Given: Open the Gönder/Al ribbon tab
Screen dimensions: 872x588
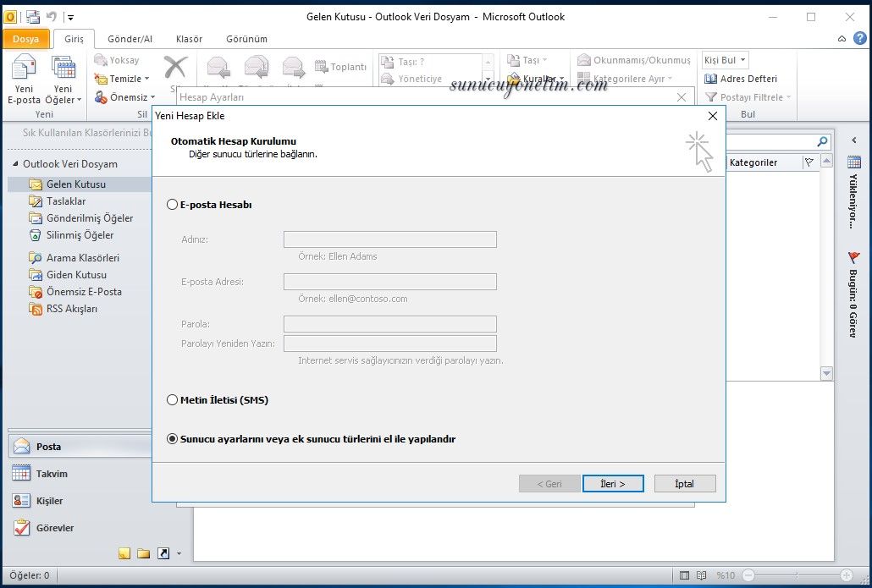Looking at the screenshot, I should [x=130, y=39].
